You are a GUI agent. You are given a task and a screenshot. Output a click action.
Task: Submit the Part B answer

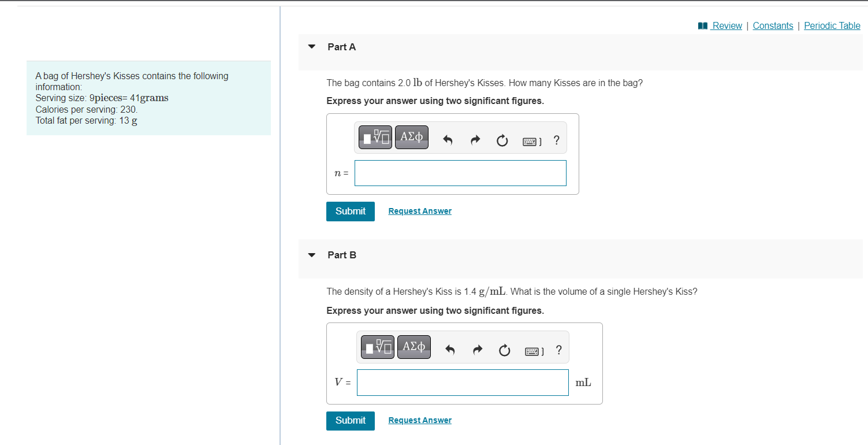coord(351,421)
